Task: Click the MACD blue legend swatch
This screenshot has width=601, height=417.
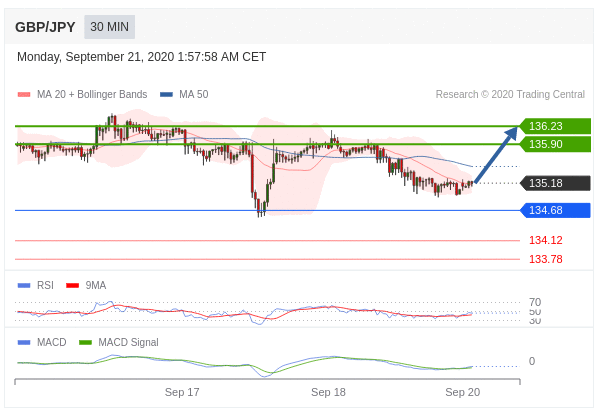Action: point(24,342)
